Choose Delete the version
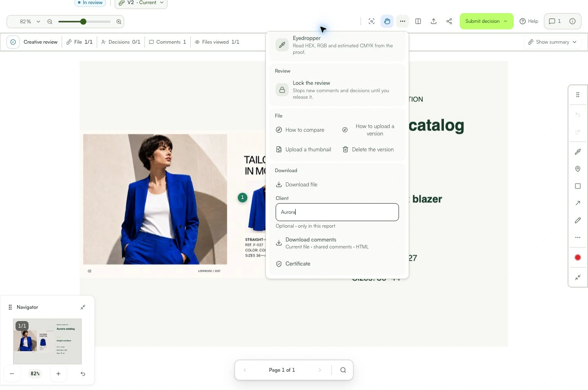588x390 pixels. tap(368, 150)
